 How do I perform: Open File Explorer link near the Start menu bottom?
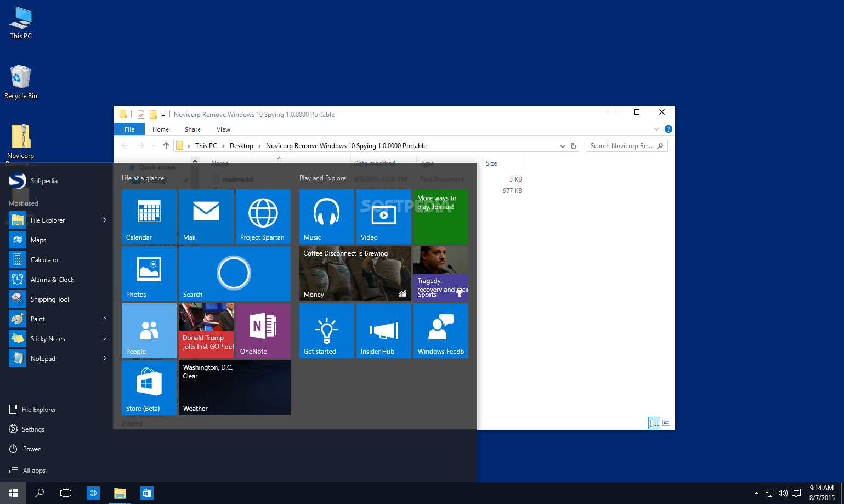pyautogui.click(x=33, y=410)
